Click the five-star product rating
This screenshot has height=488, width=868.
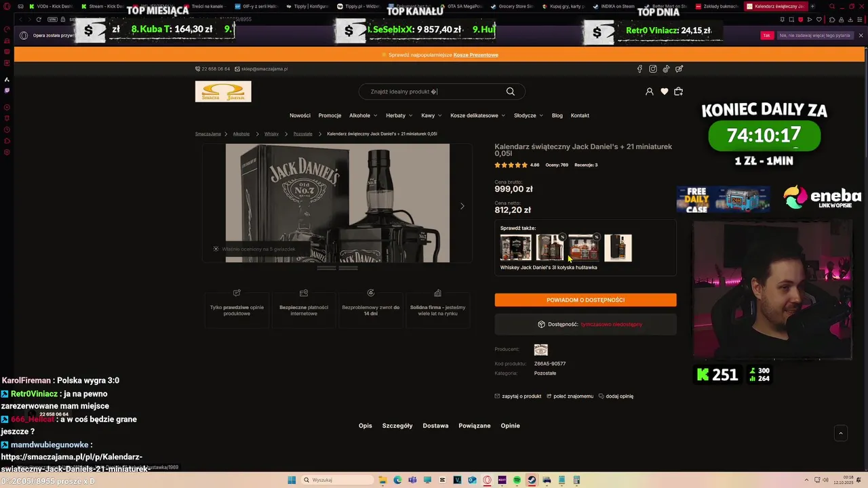511,165
